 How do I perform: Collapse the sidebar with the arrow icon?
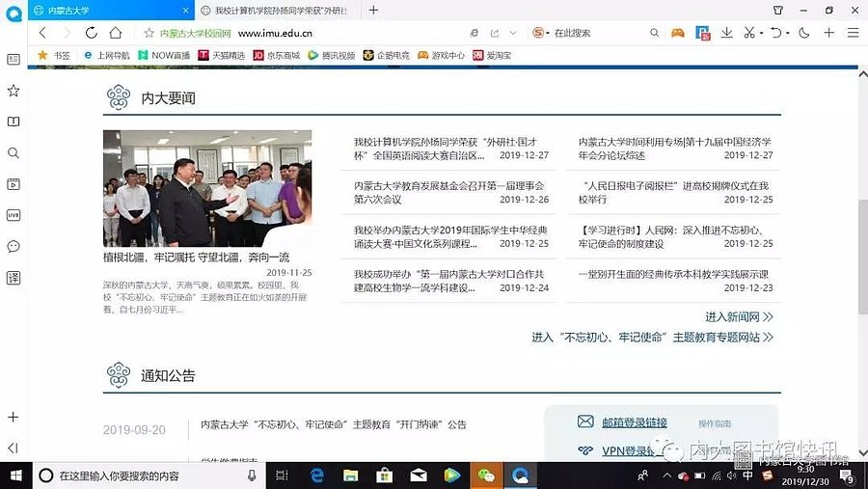[14, 448]
